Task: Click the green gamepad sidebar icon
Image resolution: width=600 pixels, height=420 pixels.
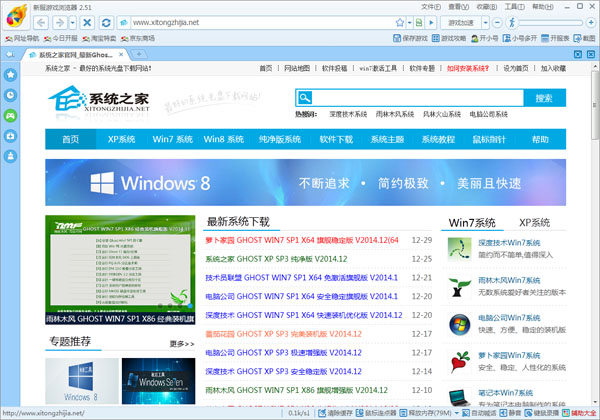Action: [10, 115]
